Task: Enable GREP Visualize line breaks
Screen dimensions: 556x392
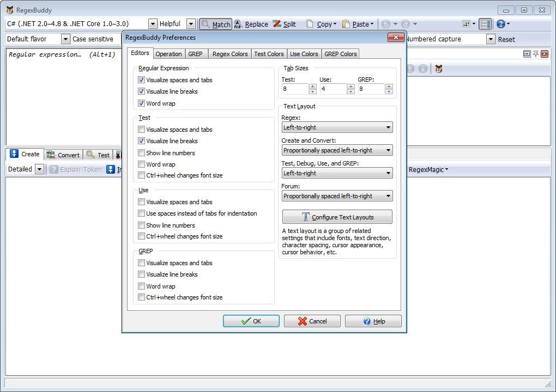Action: [142, 274]
